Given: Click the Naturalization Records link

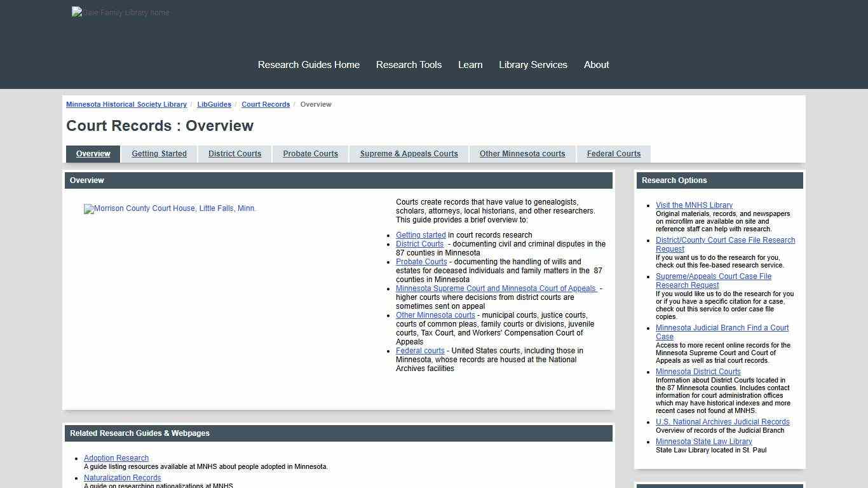Looking at the screenshot, I should (x=123, y=477).
